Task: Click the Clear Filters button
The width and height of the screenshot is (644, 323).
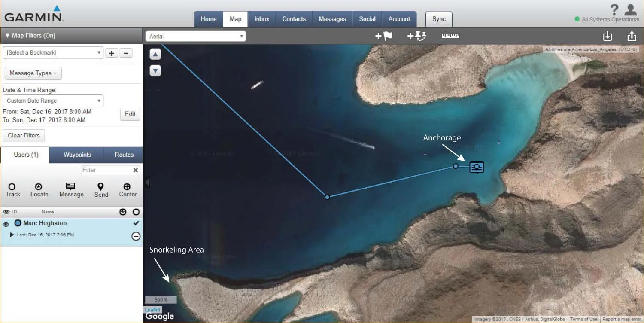Action: [24, 135]
